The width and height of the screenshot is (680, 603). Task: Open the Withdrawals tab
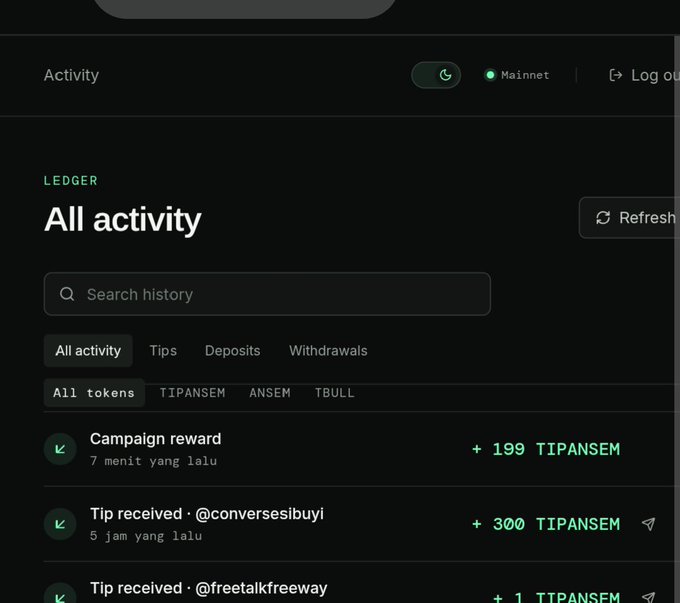[x=328, y=351]
